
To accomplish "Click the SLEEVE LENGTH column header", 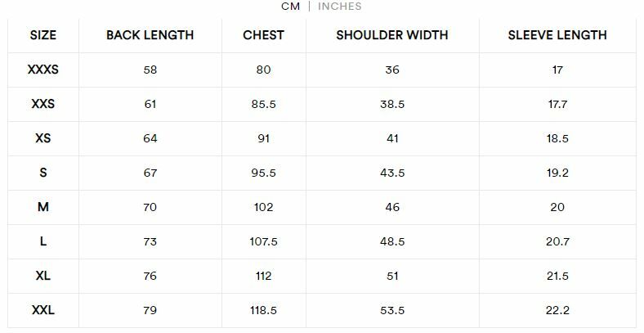I will 557,35.
